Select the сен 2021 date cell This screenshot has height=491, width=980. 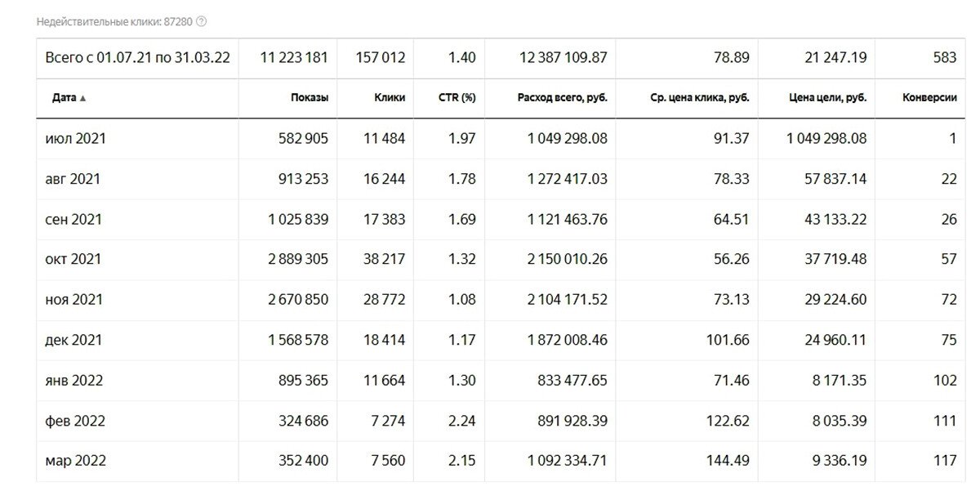coord(73,219)
